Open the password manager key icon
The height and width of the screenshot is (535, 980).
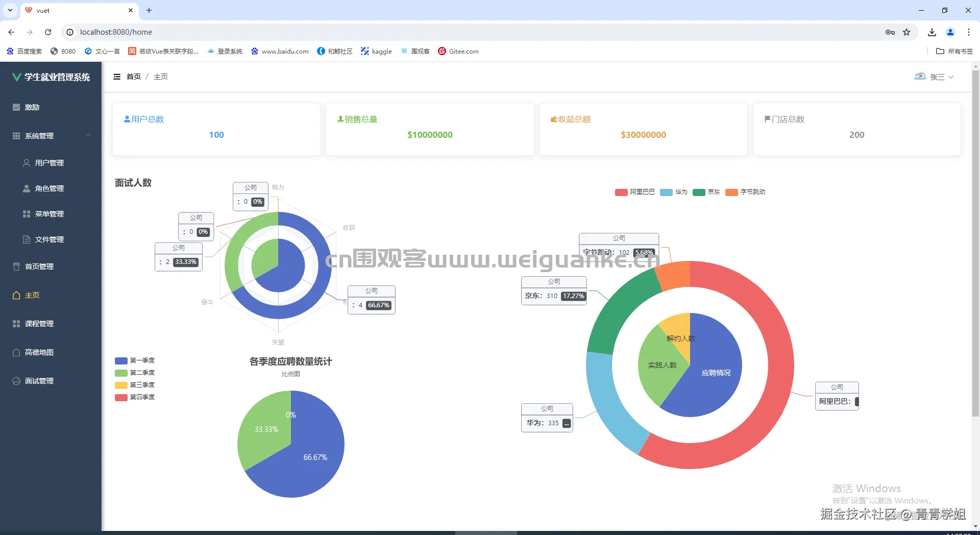(x=890, y=32)
